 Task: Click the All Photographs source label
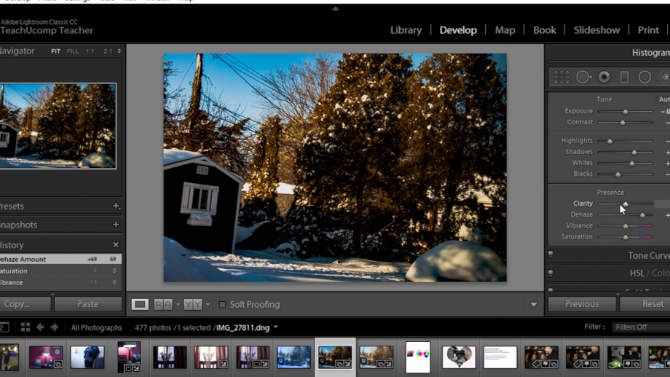[96, 328]
